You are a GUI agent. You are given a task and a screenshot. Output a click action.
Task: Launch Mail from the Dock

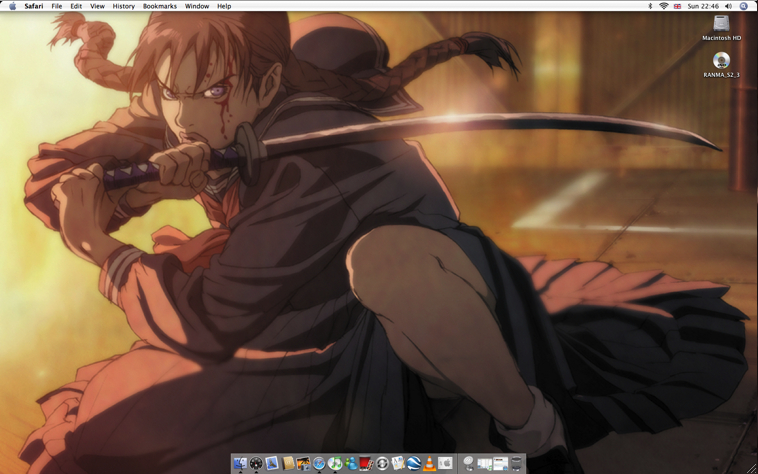[x=272, y=464]
